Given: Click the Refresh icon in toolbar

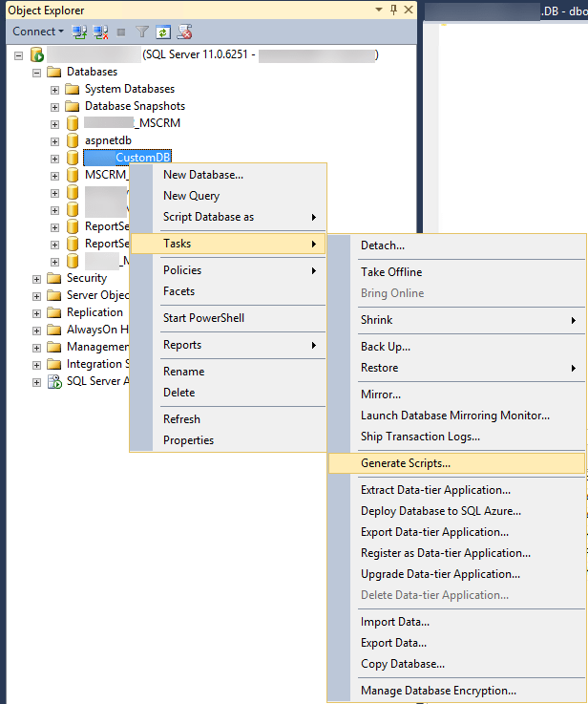Looking at the screenshot, I should [163, 32].
